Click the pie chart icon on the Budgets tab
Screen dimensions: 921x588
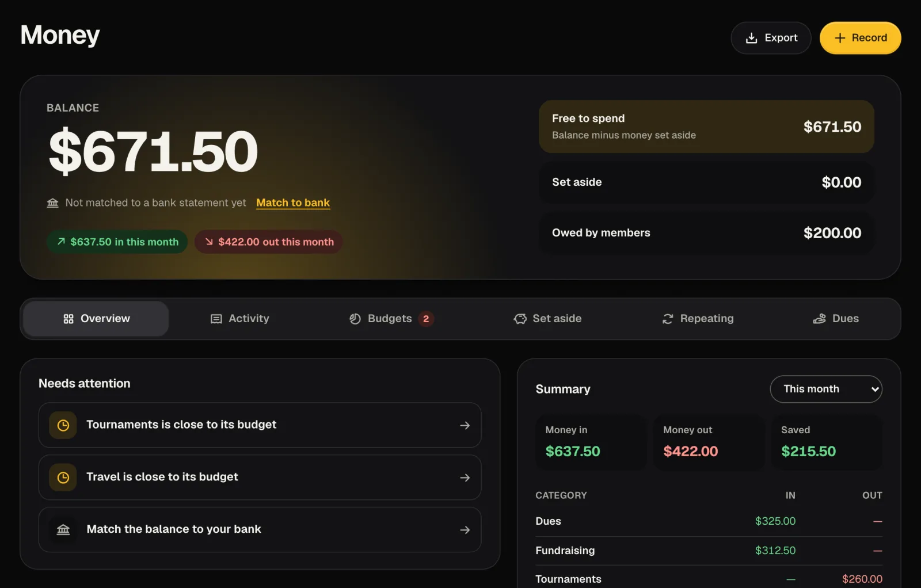click(355, 319)
